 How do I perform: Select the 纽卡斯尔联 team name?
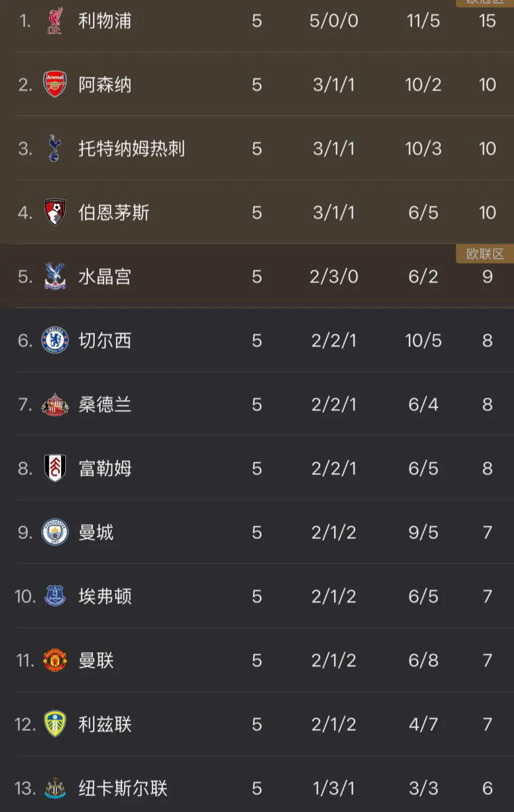coord(123,788)
